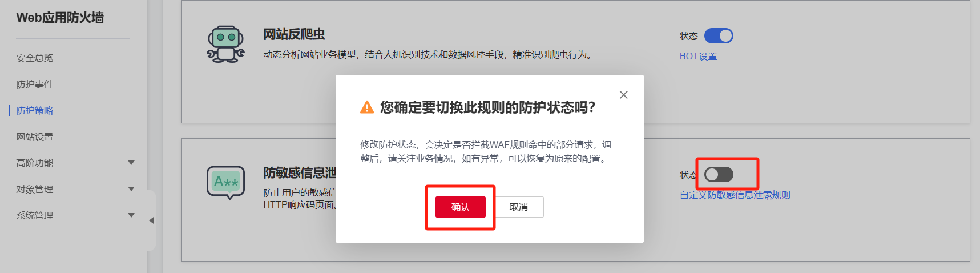Collapse the sidebar using the left arrow handle

click(151, 220)
